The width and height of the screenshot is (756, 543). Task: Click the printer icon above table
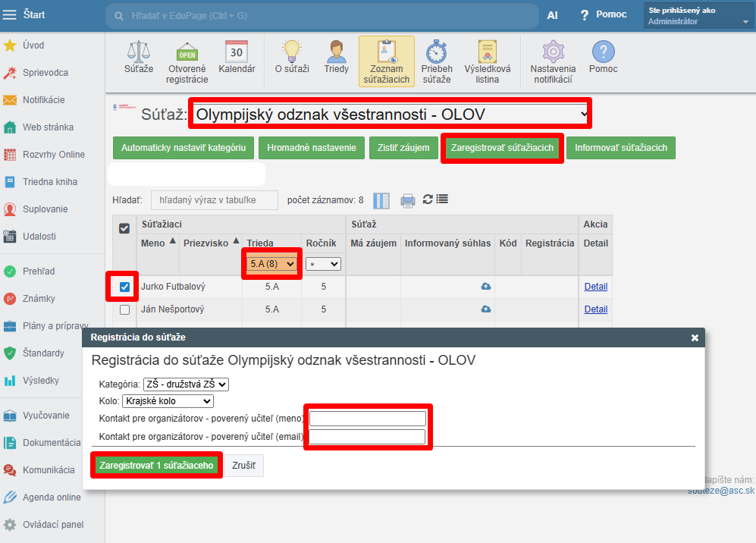(408, 200)
